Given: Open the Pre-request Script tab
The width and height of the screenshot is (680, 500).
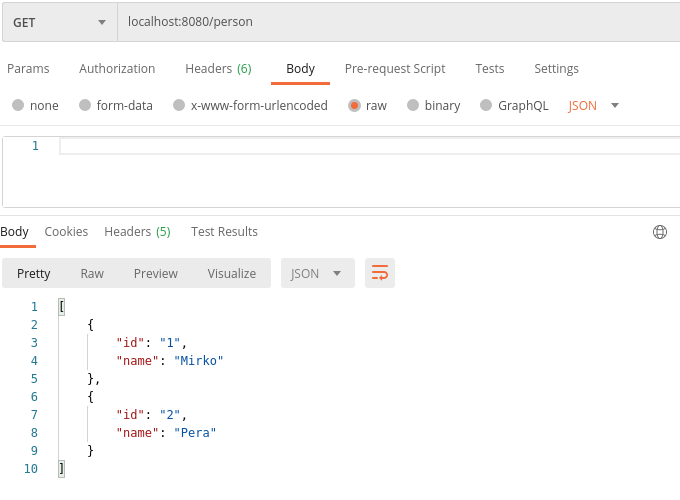Looking at the screenshot, I should coord(395,69).
